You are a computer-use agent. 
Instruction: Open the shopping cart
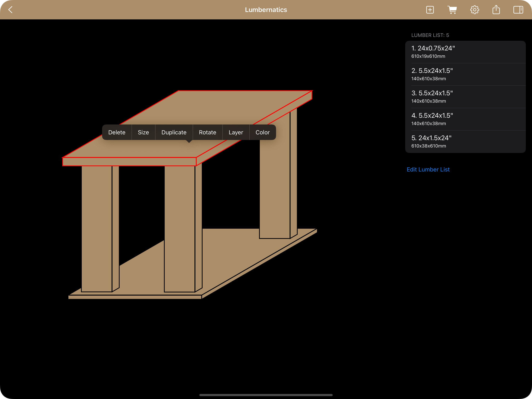(x=452, y=10)
